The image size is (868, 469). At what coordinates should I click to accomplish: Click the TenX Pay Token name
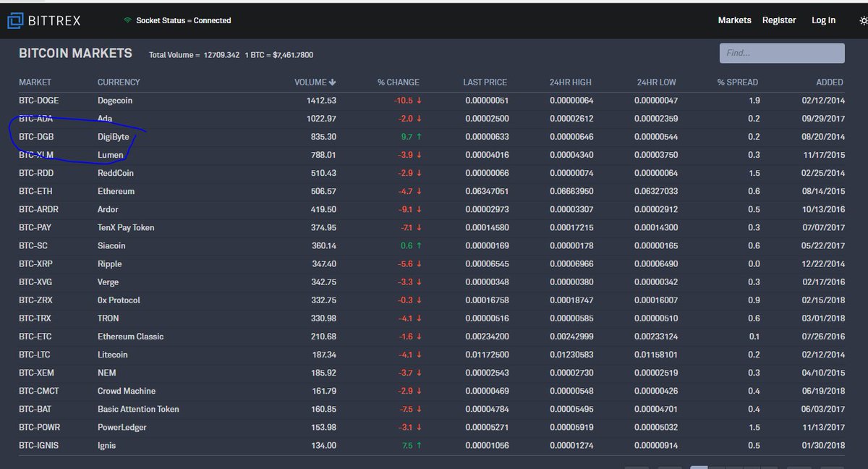(126, 227)
